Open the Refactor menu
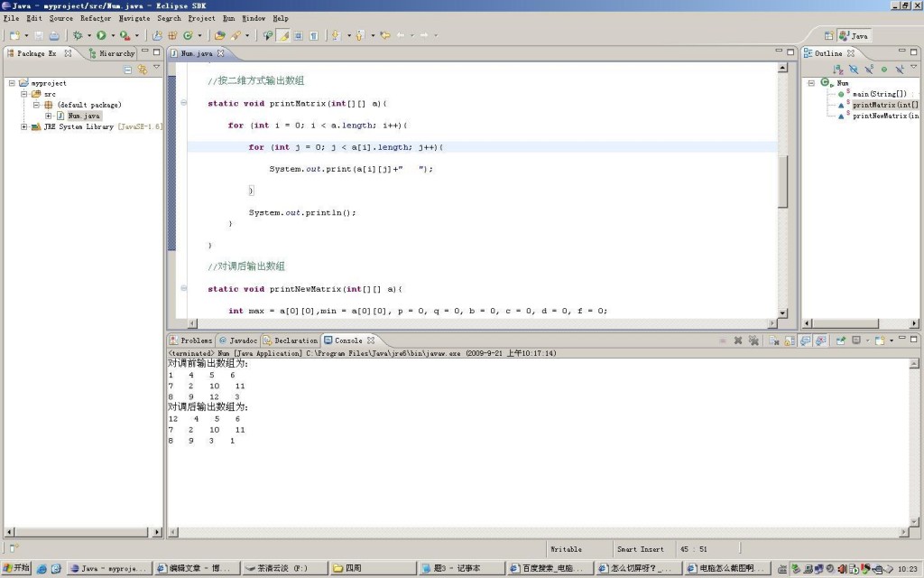The width and height of the screenshot is (924, 578). (x=96, y=18)
